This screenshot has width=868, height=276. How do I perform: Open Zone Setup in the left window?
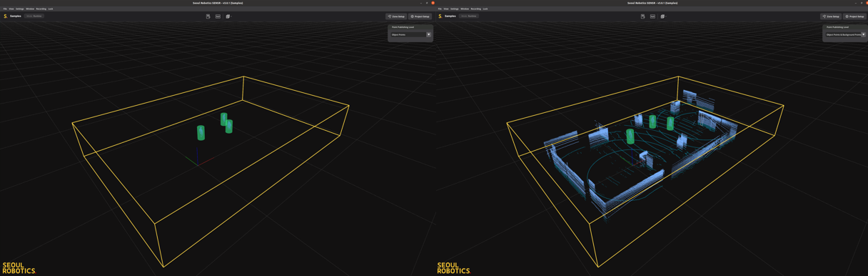(396, 16)
